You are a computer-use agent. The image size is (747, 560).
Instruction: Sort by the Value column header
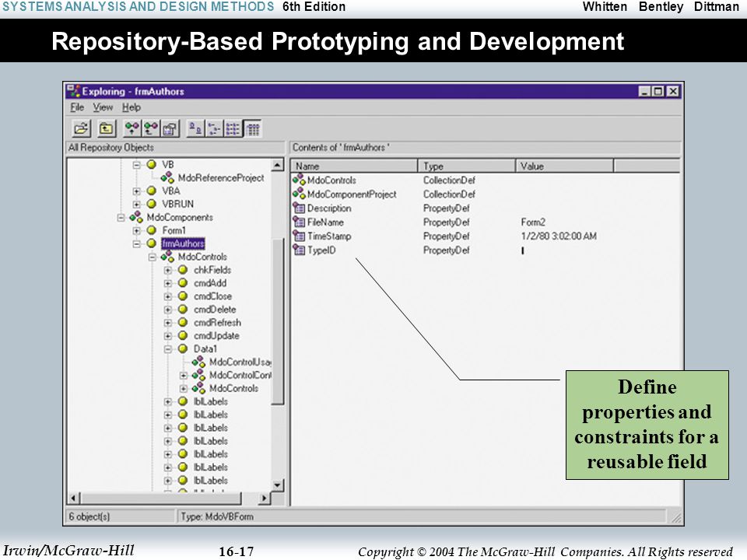point(565,166)
